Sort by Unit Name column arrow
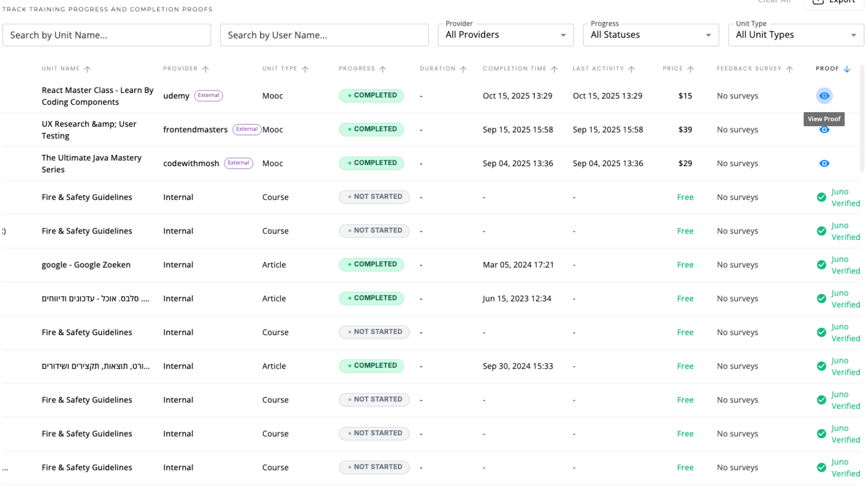This screenshot has height=489, width=868. pos(88,69)
